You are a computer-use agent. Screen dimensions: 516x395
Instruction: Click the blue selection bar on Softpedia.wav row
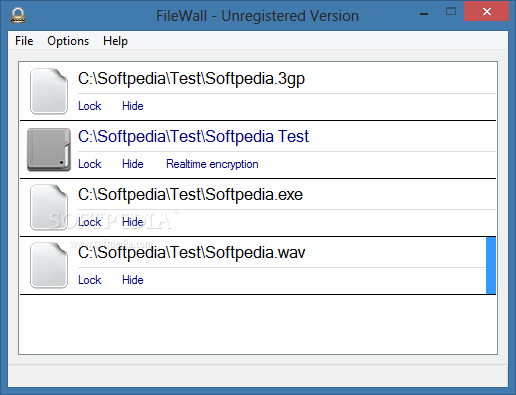click(491, 265)
